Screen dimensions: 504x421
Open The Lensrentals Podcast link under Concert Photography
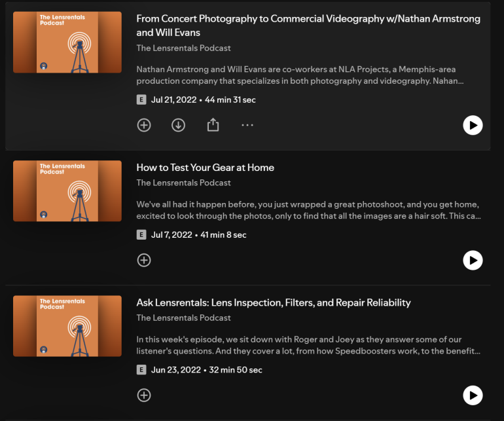coord(183,48)
